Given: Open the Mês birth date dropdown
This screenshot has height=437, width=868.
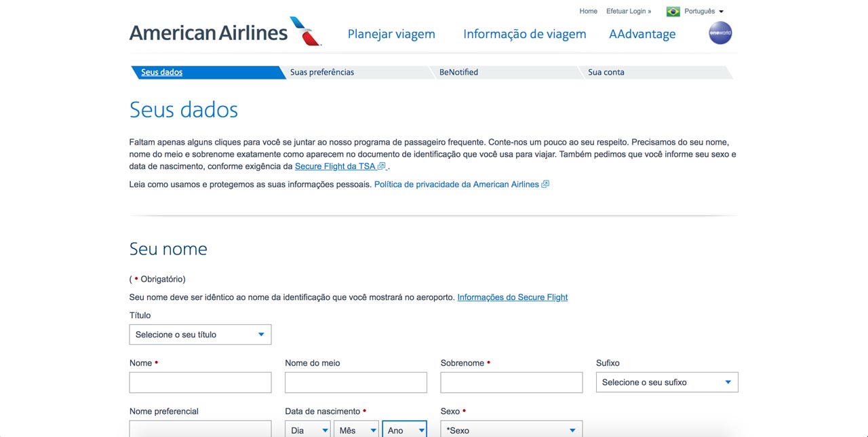Looking at the screenshot, I should (357, 430).
